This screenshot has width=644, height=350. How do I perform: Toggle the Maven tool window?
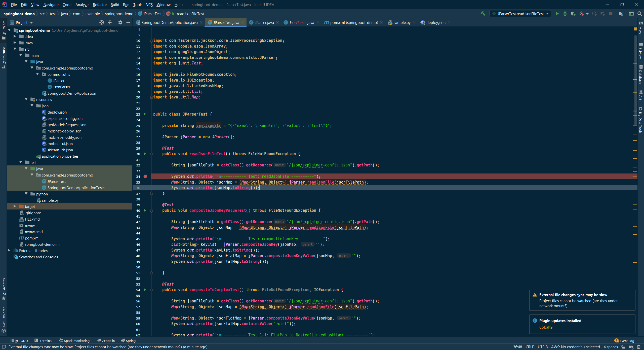pyautogui.click(x=640, y=29)
